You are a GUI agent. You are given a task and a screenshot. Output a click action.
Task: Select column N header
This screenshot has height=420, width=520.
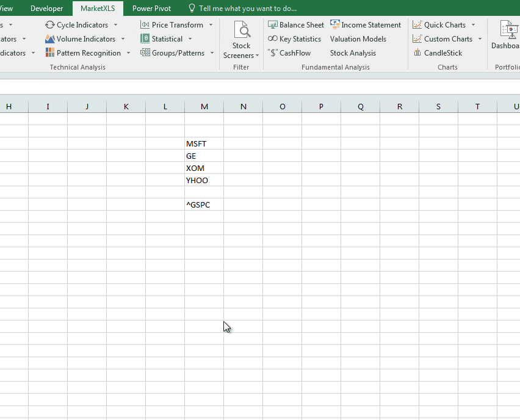point(244,106)
